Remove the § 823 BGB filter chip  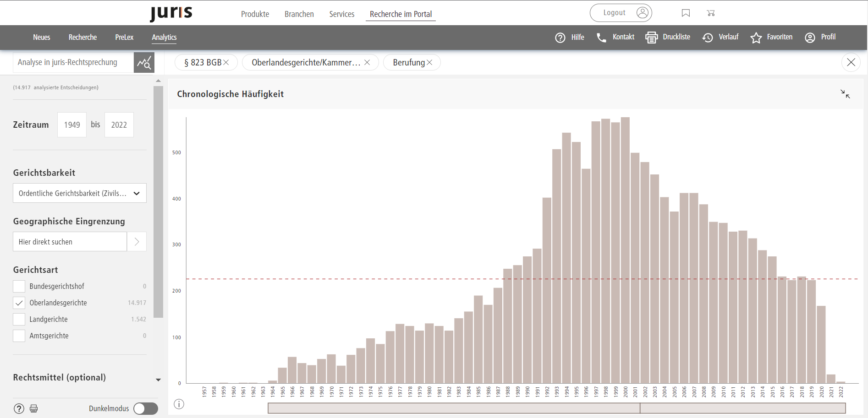click(226, 63)
